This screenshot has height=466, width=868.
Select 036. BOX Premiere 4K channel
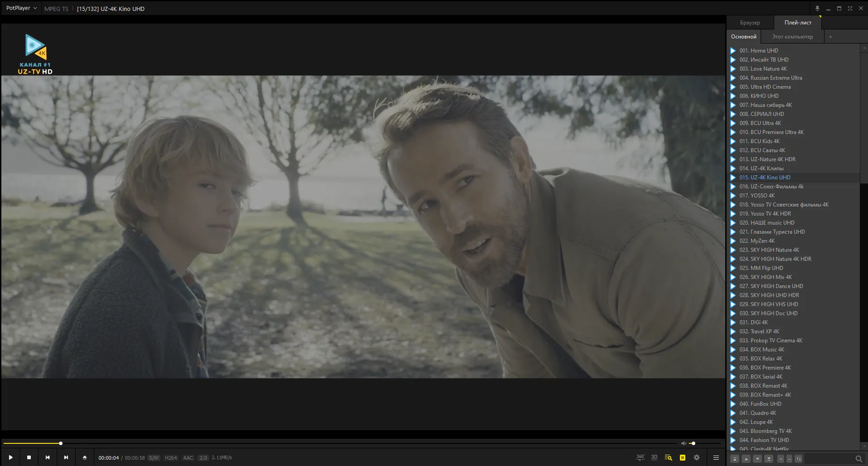pyautogui.click(x=793, y=368)
